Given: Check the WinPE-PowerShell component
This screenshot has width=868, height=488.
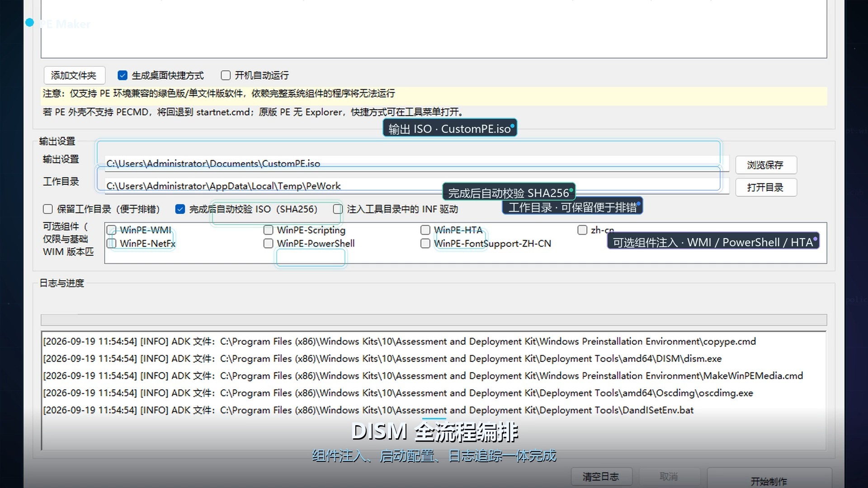Looking at the screenshot, I should [269, 244].
